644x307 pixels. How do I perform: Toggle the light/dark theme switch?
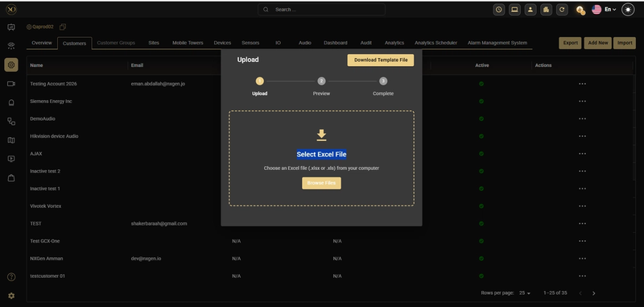coord(628,10)
